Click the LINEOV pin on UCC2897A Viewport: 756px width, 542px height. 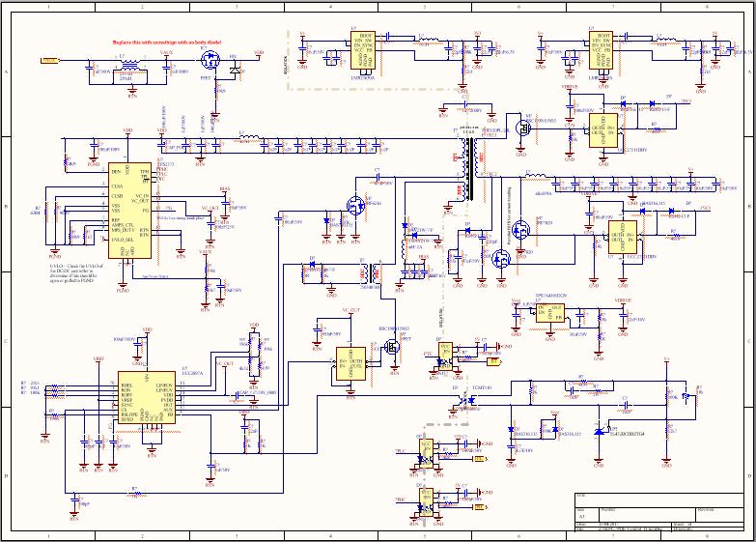pos(164,385)
